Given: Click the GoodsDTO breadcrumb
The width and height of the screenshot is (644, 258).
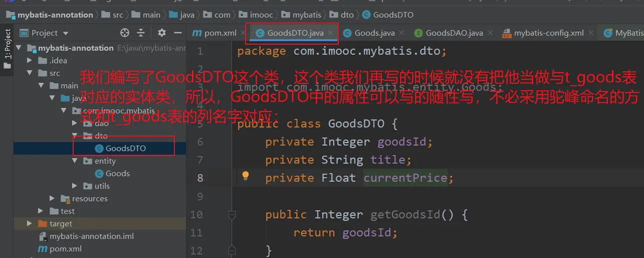Looking at the screenshot, I should (x=393, y=15).
